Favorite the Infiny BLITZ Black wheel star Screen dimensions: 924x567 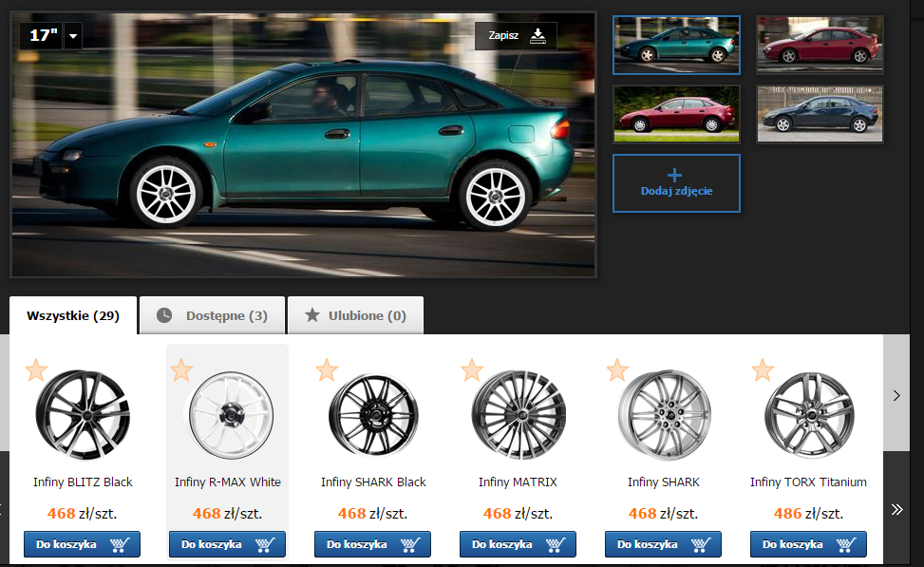pyautogui.click(x=36, y=370)
